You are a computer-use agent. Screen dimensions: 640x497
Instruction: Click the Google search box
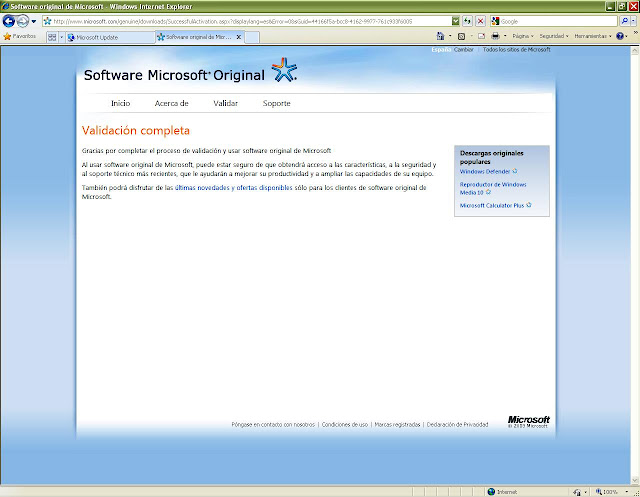(558, 21)
